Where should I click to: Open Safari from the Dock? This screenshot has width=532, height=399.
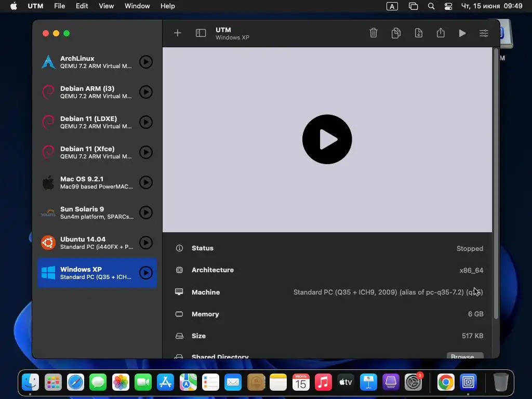[x=75, y=382]
